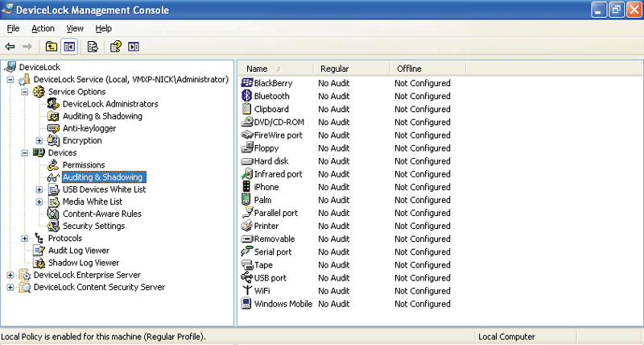The image size is (644, 345).
Task: Open the Shadow Log Viewer node
Action: (84, 262)
